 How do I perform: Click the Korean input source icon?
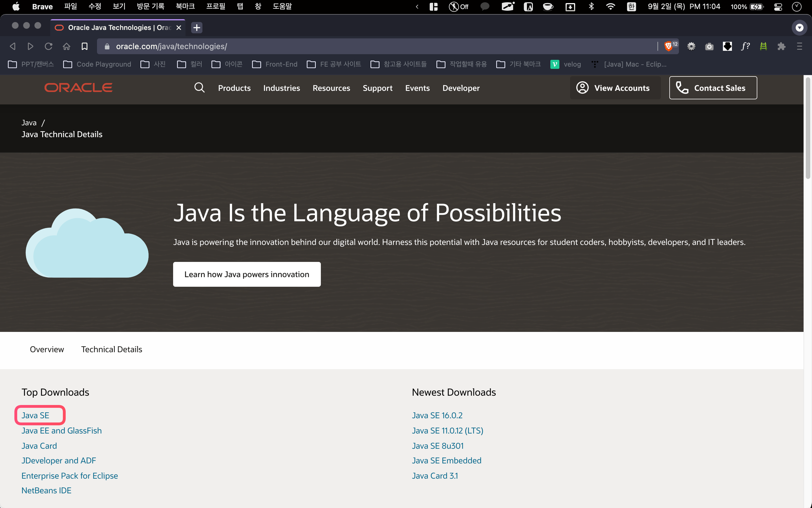click(632, 6)
